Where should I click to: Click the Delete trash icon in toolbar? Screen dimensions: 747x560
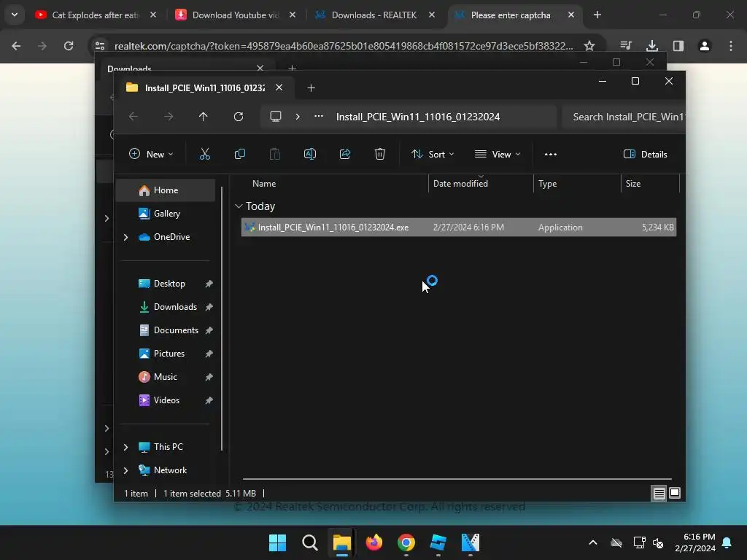(379, 155)
